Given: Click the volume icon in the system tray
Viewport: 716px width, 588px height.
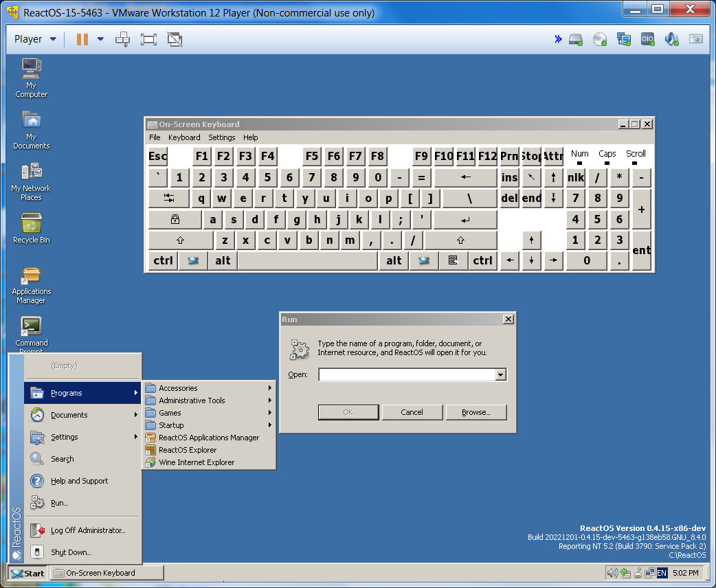Looking at the screenshot, I should pos(612,573).
